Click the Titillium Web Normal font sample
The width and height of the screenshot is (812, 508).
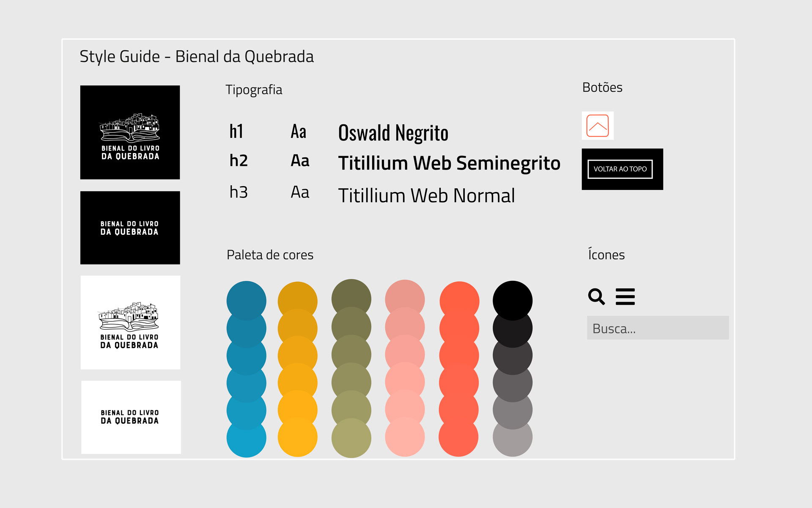426,196
